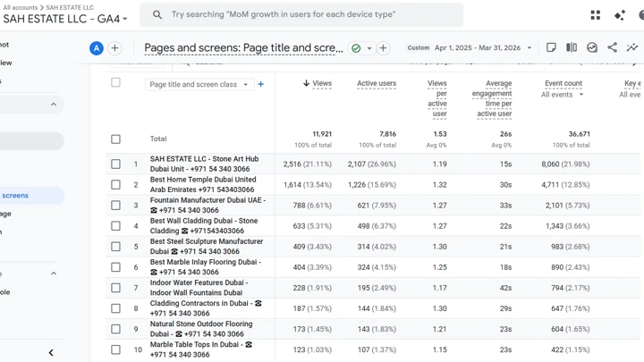Viewport: 644px width, 362px height.
Task: Open the report status dropdown arrow
Action: coord(369,48)
